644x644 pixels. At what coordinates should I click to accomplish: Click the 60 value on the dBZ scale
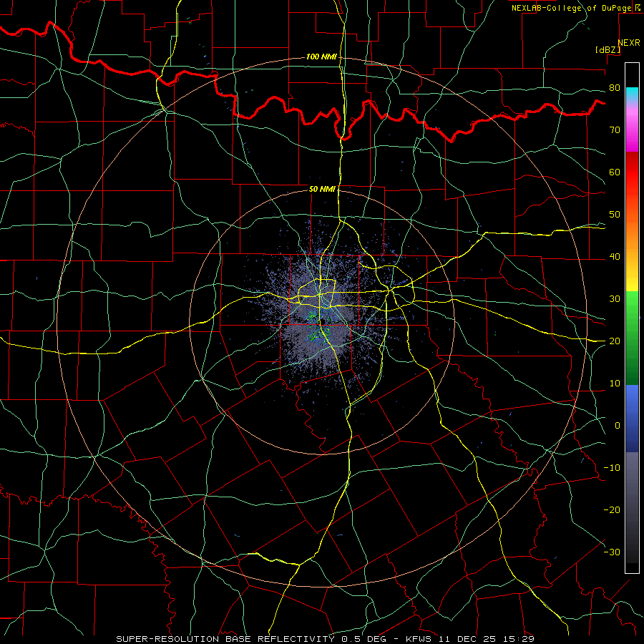pos(615,172)
